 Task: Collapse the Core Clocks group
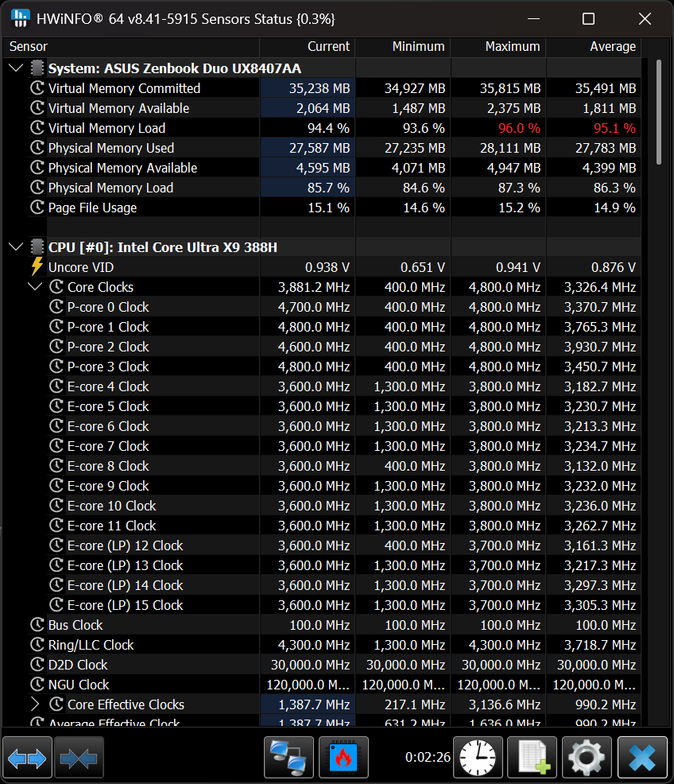point(35,287)
